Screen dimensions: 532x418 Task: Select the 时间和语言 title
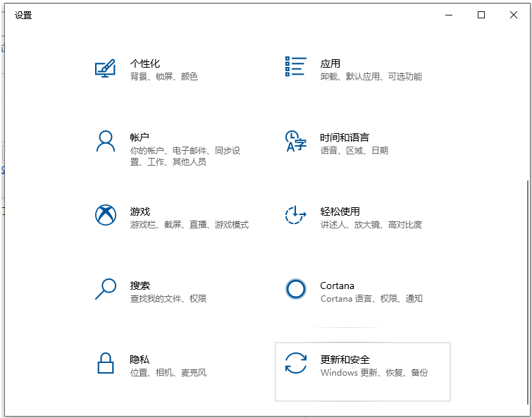(x=345, y=137)
